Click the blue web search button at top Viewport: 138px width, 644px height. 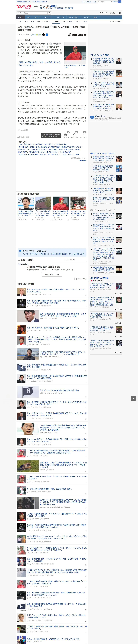tap(120, 2)
